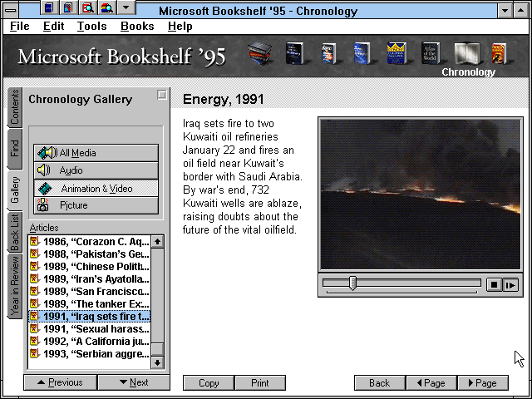
Task: Open the red Almanac book icon
Action: point(499,53)
